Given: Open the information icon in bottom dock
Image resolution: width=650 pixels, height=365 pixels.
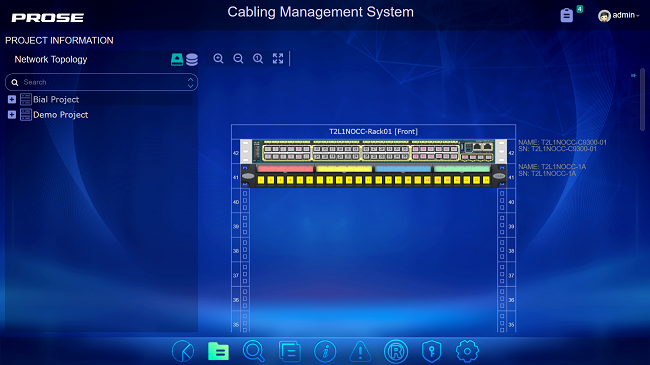Looking at the screenshot, I should [x=325, y=351].
